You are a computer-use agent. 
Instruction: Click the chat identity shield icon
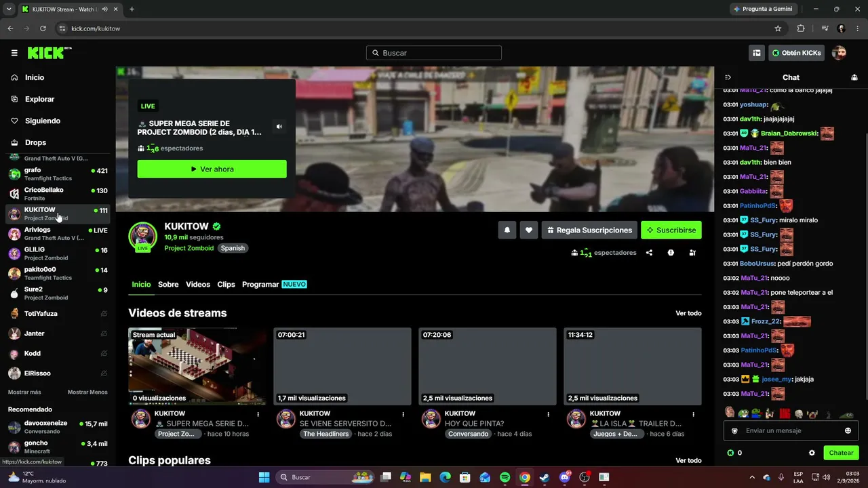coord(734,431)
